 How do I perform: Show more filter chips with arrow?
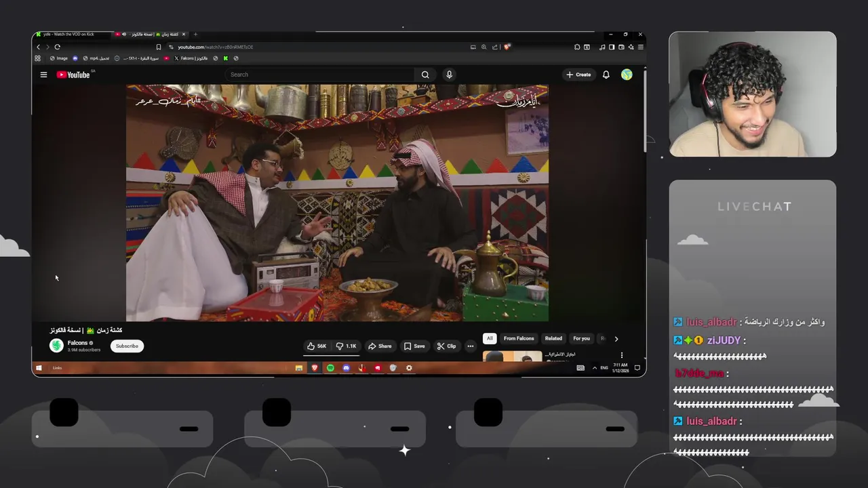tap(616, 338)
